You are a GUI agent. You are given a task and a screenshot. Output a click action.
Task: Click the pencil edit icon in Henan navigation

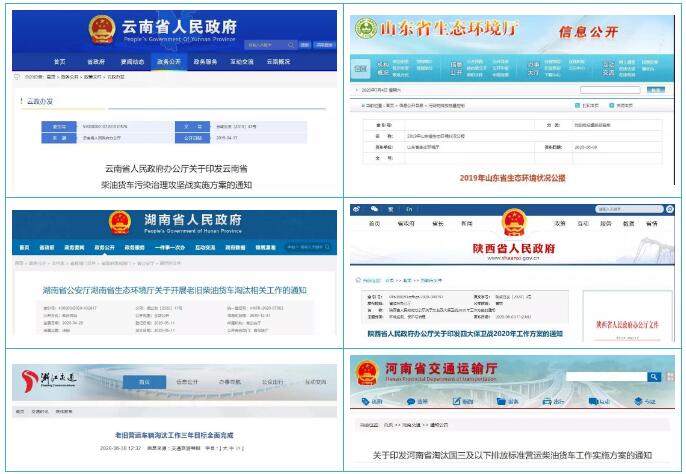(x=456, y=401)
